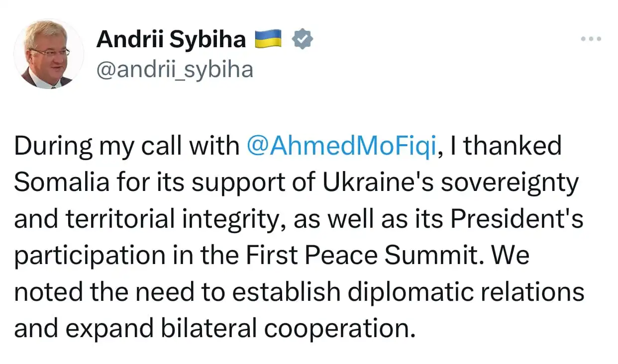Viewport: 618px width, 364px height.
Task: Open the three-dot more options menu
Action: point(591,39)
